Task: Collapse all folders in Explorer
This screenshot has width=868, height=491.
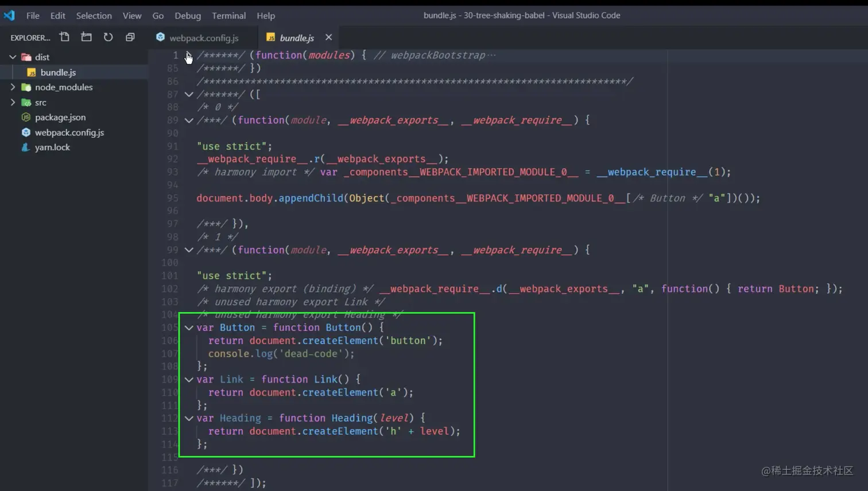Action: (x=130, y=37)
